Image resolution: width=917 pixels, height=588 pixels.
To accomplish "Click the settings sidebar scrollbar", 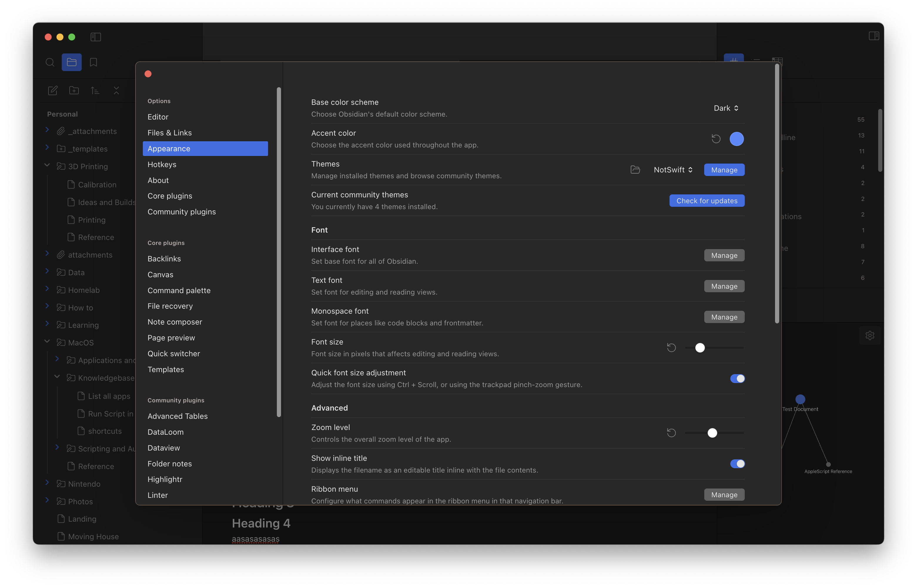I will pyautogui.click(x=279, y=252).
